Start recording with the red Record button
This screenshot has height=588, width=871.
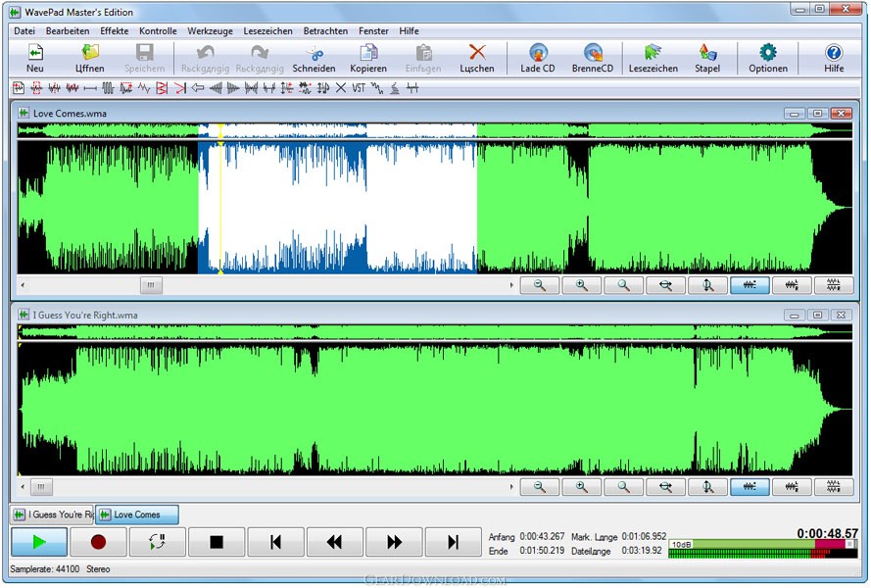98,542
